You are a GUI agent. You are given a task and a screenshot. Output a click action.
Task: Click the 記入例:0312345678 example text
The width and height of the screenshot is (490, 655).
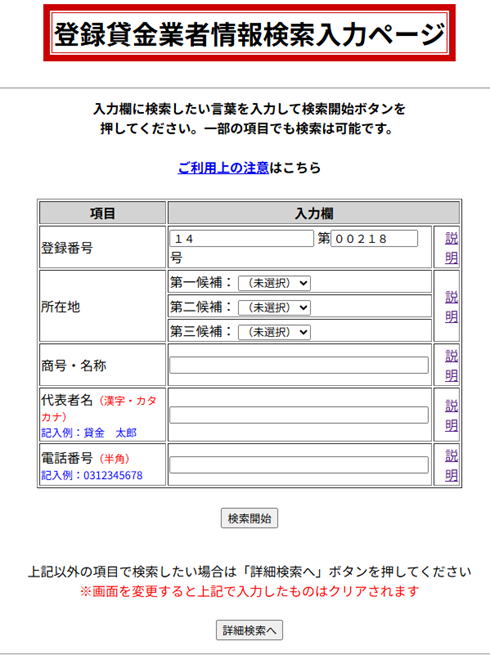pyautogui.click(x=92, y=475)
